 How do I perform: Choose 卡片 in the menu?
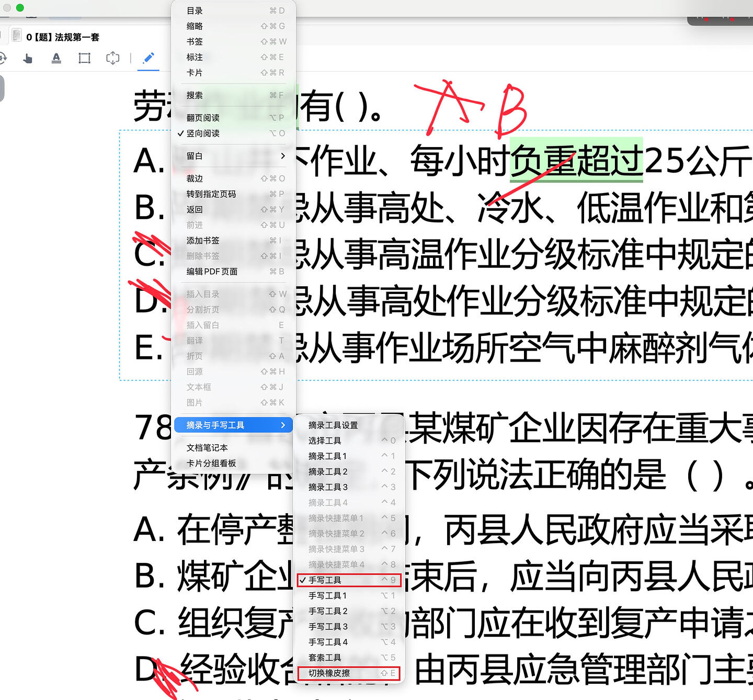click(x=233, y=73)
